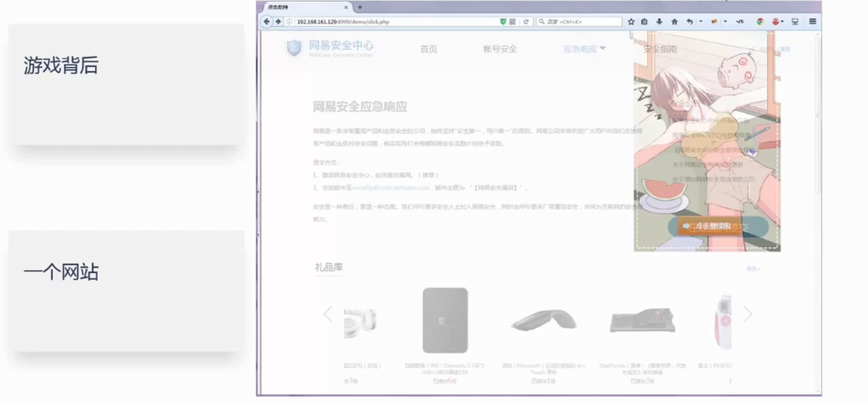868x405 pixels.
Task: Show next gifts with right carousel chevron
Action: point(748,314)
